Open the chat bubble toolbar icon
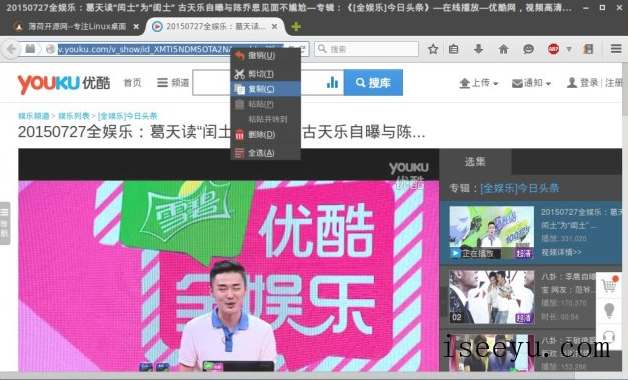 click(528, 49)
